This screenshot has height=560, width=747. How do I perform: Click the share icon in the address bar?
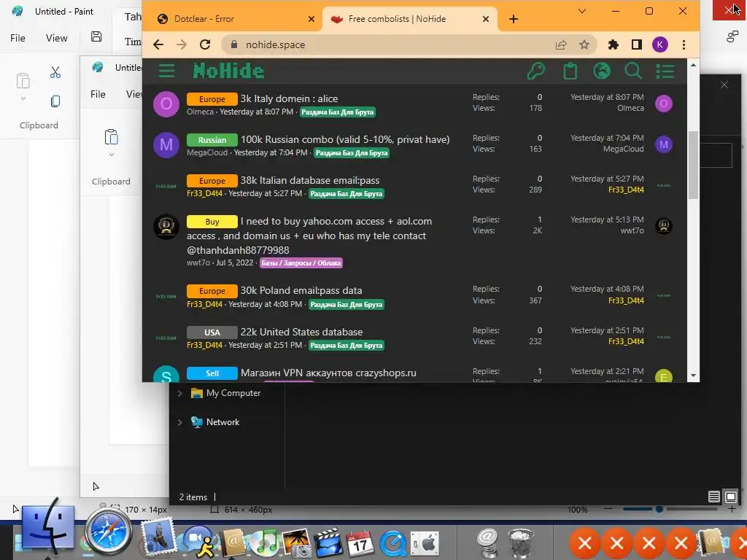click(561, 44)
